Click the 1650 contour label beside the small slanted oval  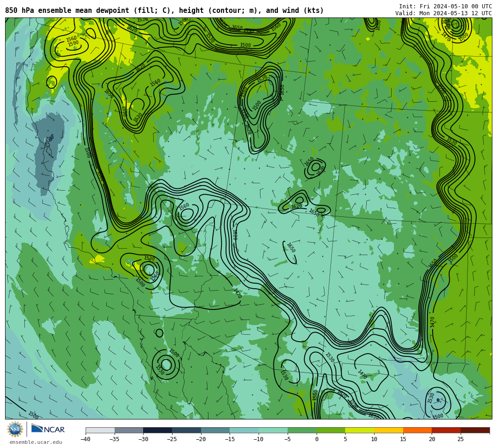click(291, 248)
